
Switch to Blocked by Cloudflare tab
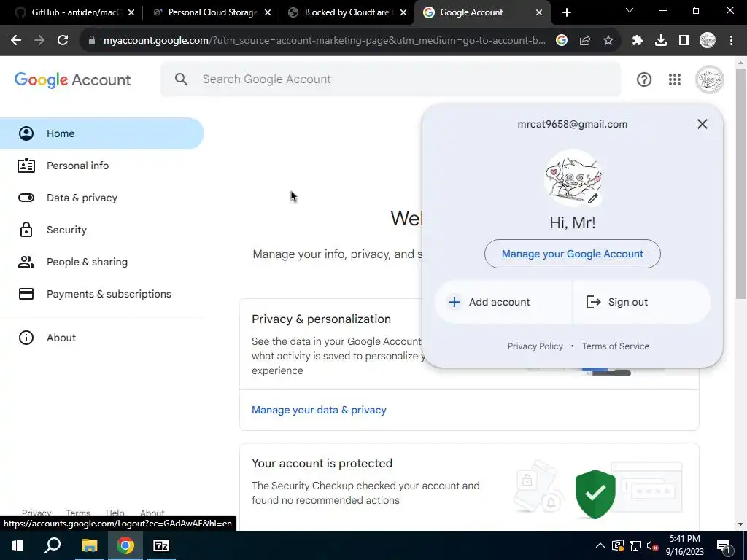tap(346, 12)
